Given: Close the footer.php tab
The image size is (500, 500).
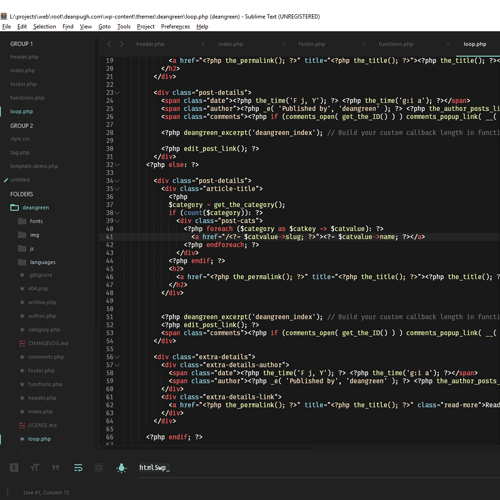Looking at the screenshot, I should pos(363,44).
